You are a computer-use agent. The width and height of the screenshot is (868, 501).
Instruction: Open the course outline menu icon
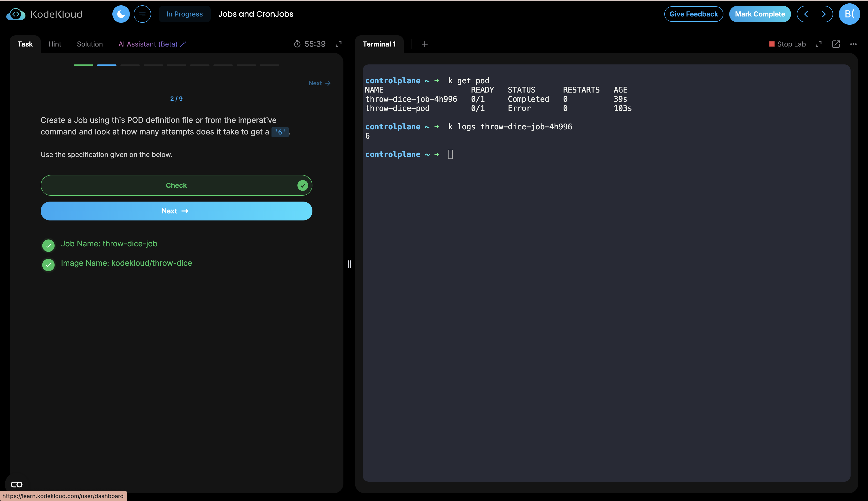pos(142,14)
